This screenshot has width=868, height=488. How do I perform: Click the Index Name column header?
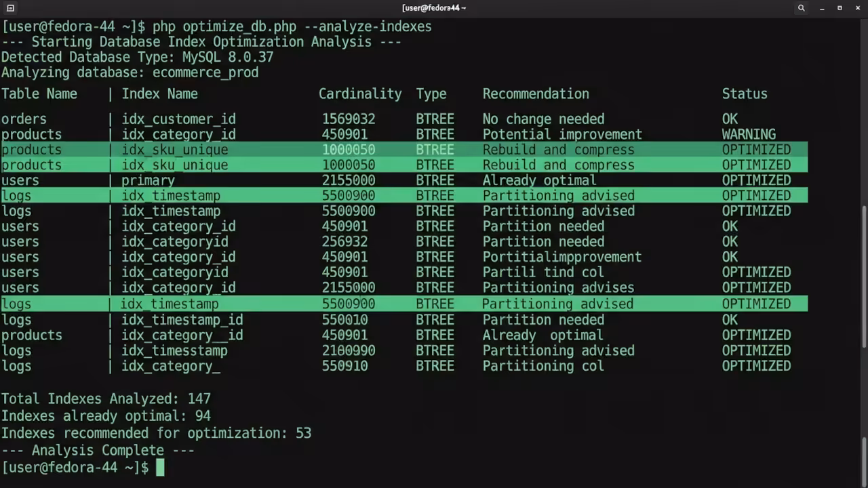(160, 94)
